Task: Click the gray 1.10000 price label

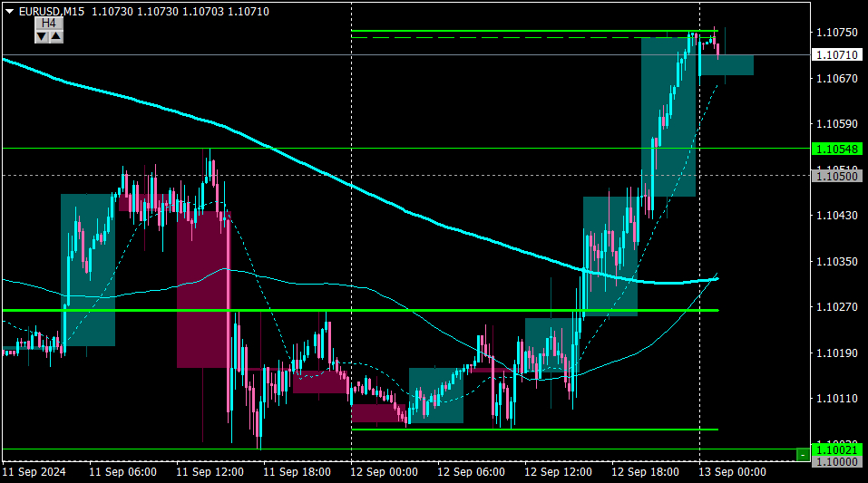Action: (837, 461)
